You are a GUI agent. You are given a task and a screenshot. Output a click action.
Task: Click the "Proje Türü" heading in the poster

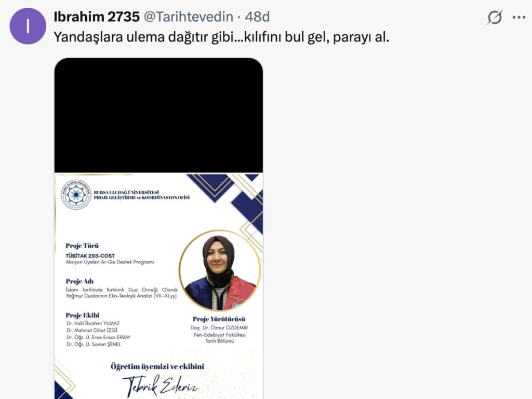[x=82, y=246]
